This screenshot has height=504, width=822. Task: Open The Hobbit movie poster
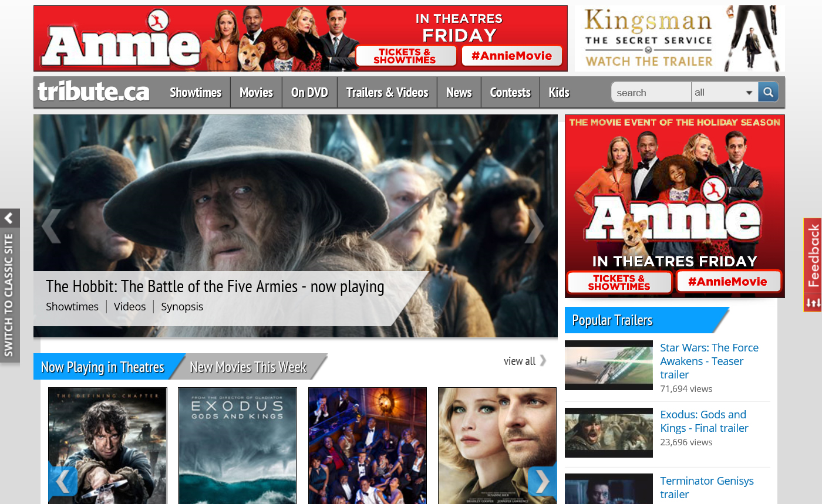107,446
